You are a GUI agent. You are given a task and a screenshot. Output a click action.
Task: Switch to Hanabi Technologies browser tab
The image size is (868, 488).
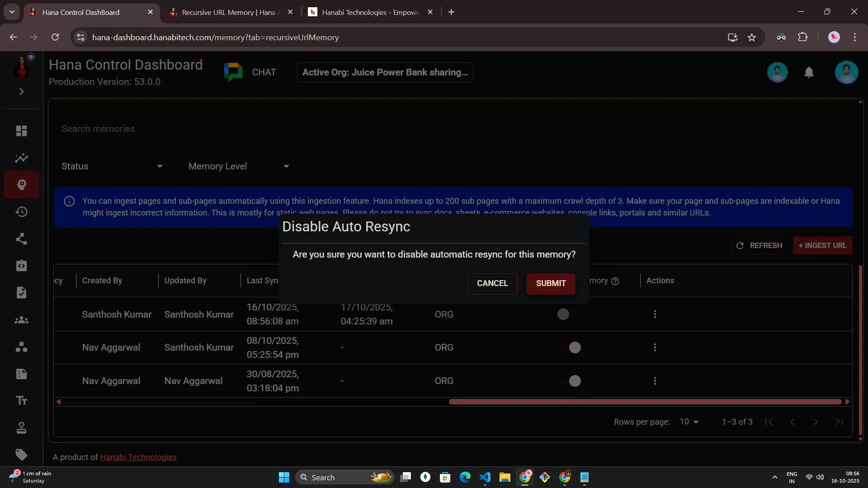click(369, 12)
